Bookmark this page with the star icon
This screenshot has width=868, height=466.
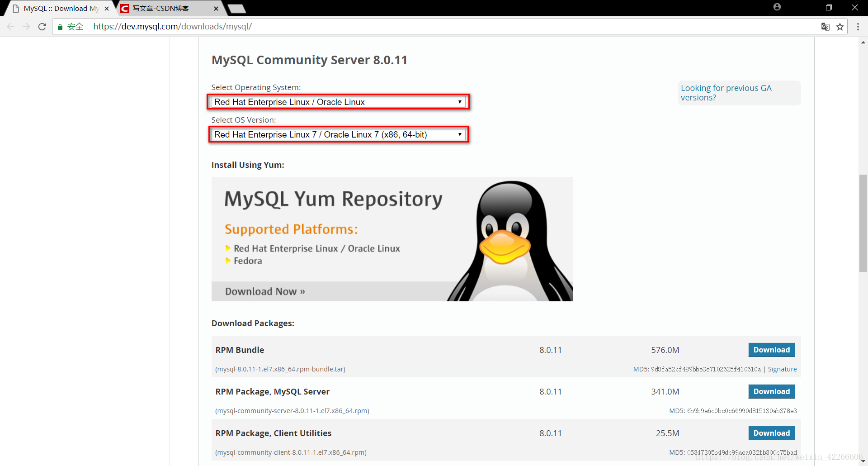(840, 27)
